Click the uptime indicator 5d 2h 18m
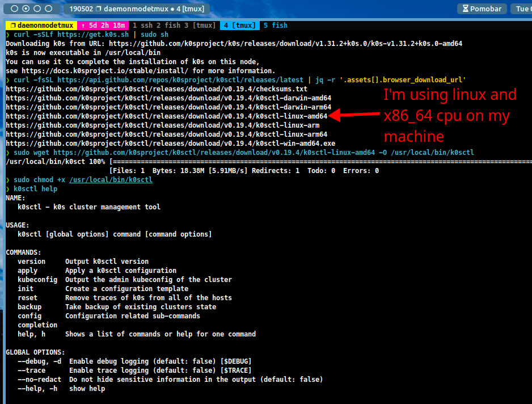 [x=103, y=26]
